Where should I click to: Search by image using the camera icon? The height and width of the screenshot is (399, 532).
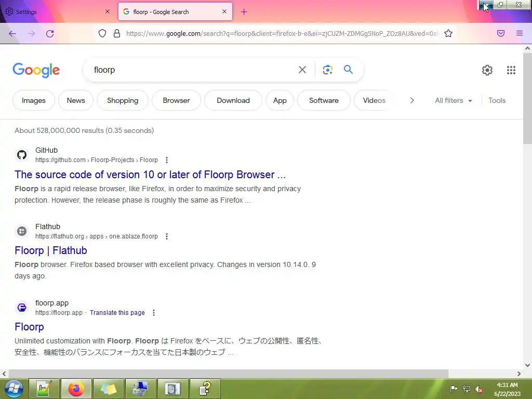[327, 70]
